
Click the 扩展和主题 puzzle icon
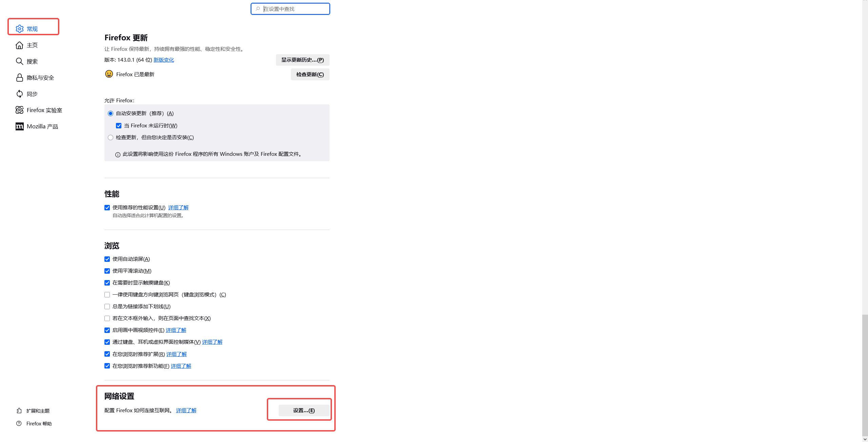tap(19, 411)
